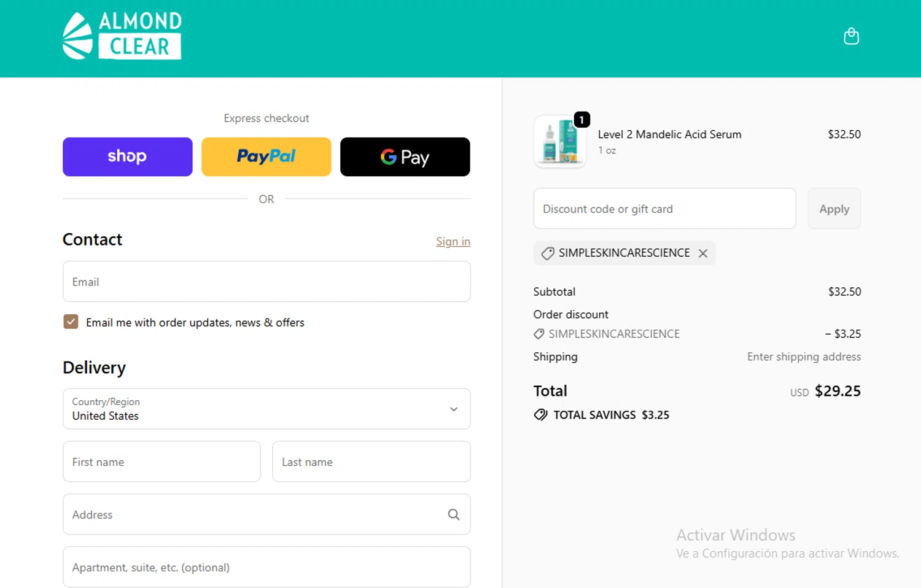Click the Enter shipping address text

click(804, 357)
